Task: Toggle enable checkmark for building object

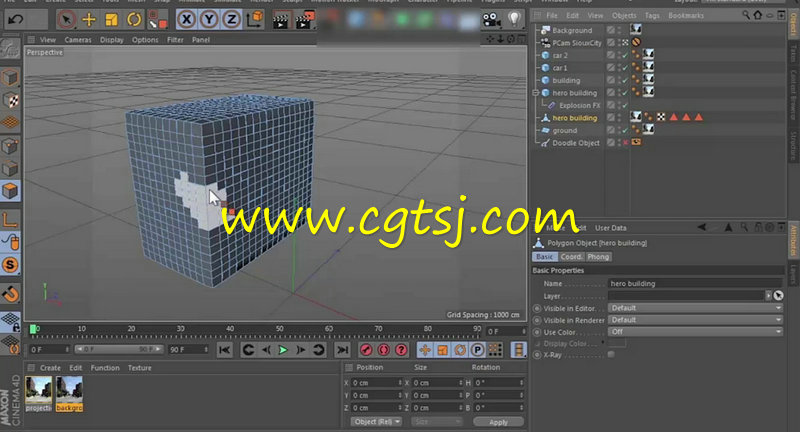Action: (x=625, y=80)
